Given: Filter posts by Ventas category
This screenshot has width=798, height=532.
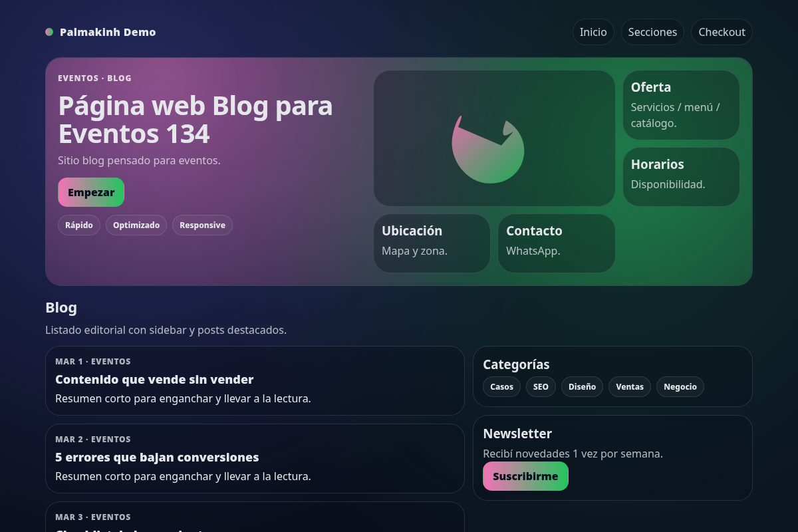Looking at the screenshot, I should pyautogui.click(x=629, y=386).
